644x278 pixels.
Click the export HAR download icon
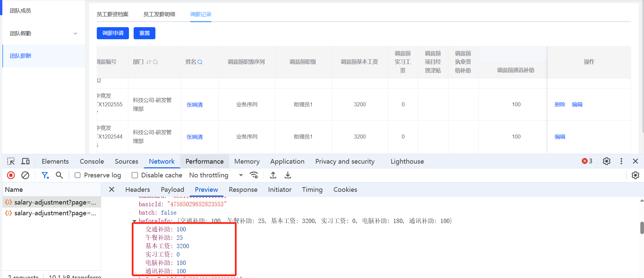click(x=288, y=175)
